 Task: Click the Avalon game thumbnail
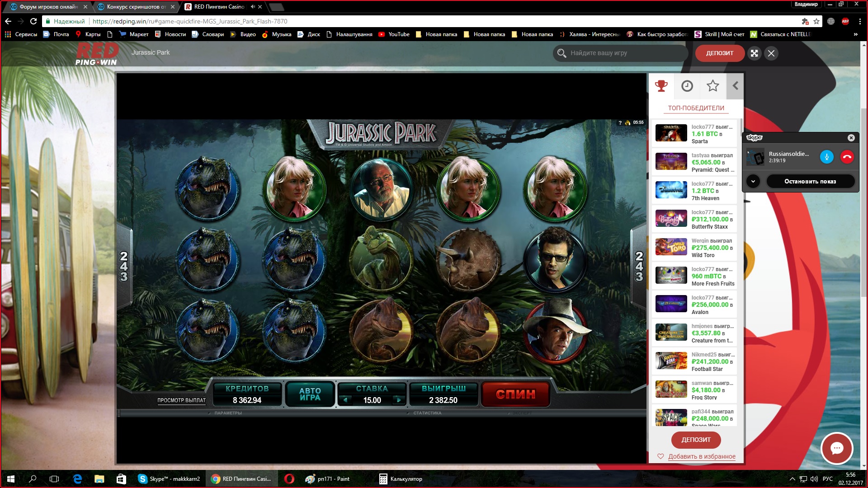671,304
